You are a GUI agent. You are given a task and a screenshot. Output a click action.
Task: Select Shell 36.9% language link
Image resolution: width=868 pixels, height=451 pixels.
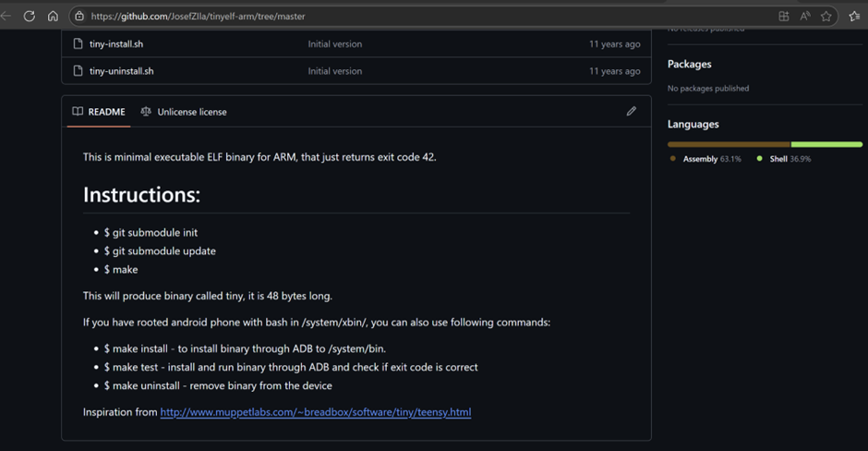tap(790, 159)
